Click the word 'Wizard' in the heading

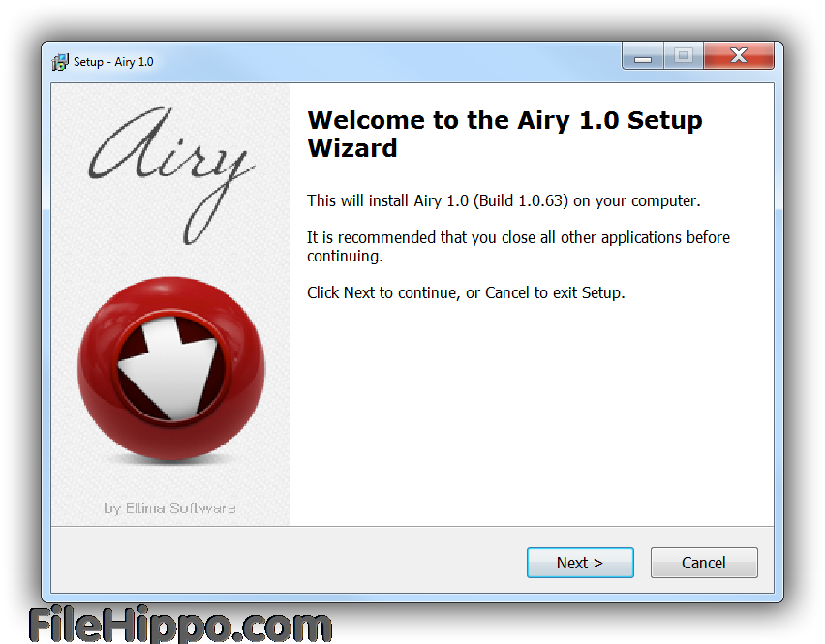pos(352,148)
